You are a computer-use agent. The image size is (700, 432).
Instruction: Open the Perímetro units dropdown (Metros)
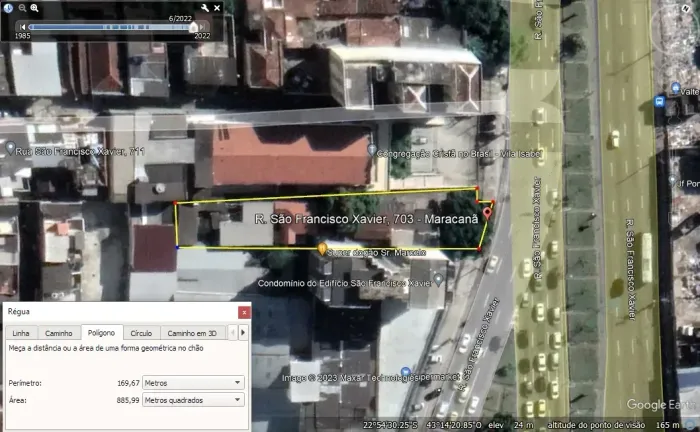(x=193, y=383)
